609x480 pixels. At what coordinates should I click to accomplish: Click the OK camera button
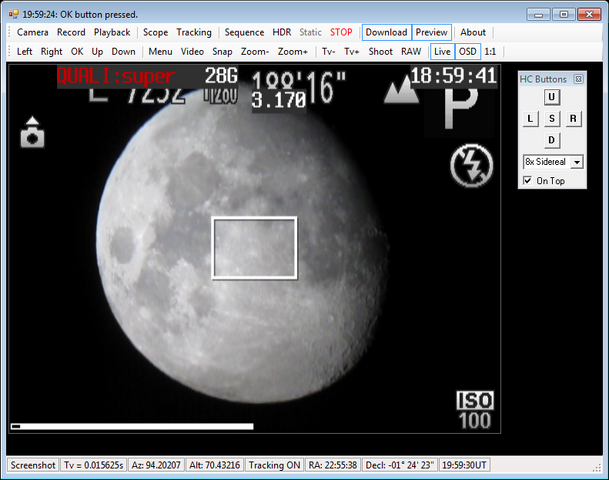[x=77, y=52]
